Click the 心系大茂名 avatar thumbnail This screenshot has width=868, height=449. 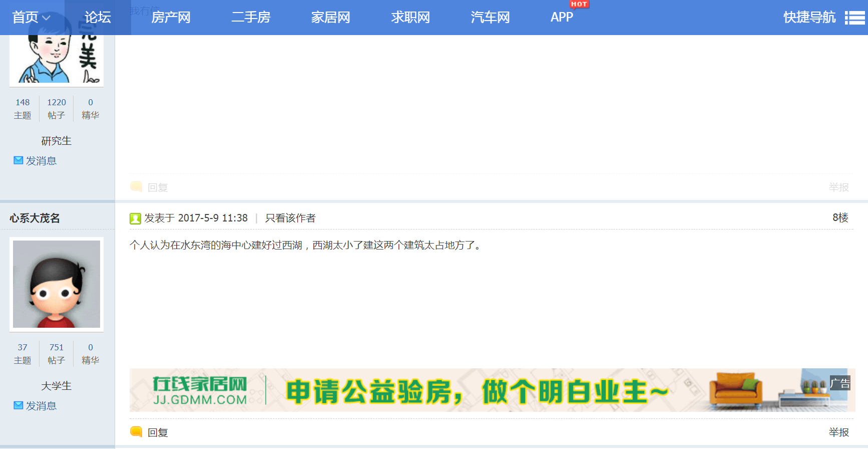[x=57, y=284]
